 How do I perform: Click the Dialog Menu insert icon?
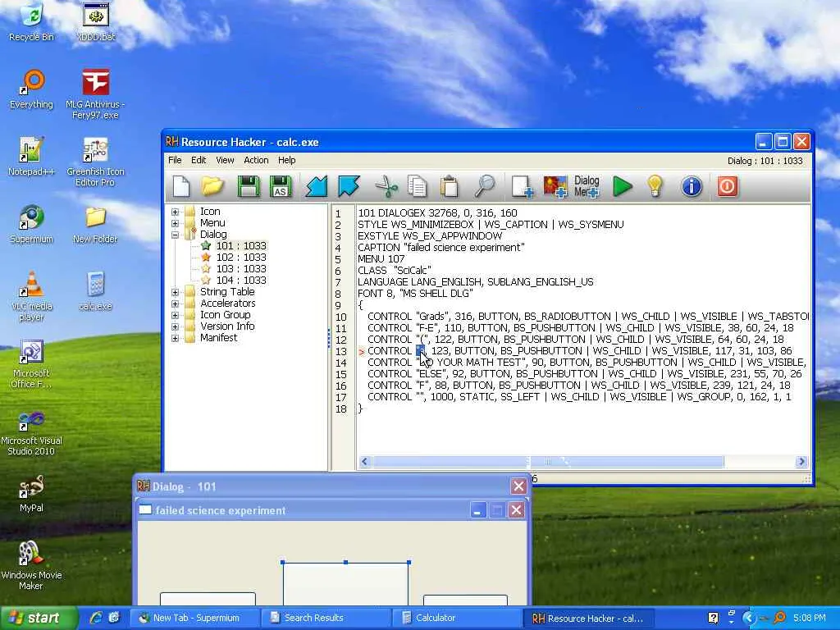(587, 186)
